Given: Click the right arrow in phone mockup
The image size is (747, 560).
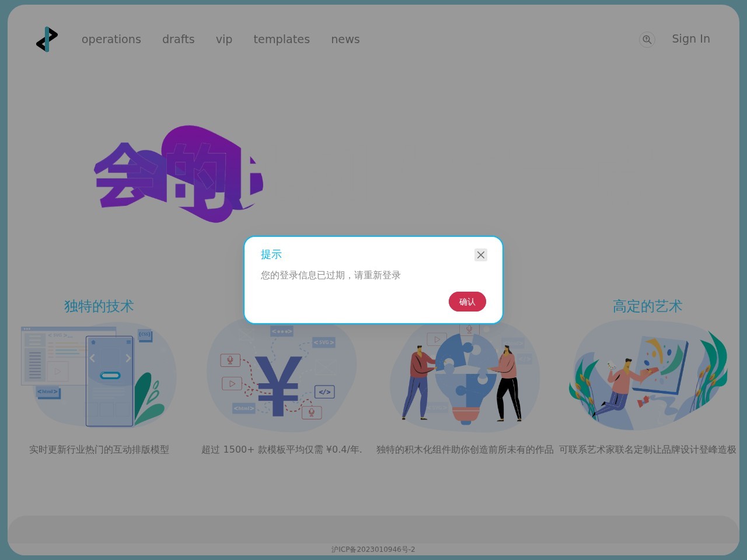Looking at the screenshot, I should click(x=128, y=358).
